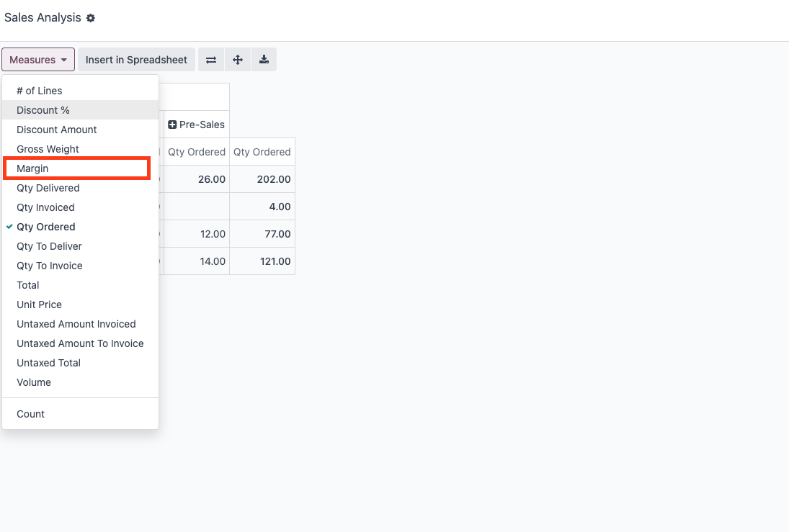Open the Measures dropdown button

[38, 60]
